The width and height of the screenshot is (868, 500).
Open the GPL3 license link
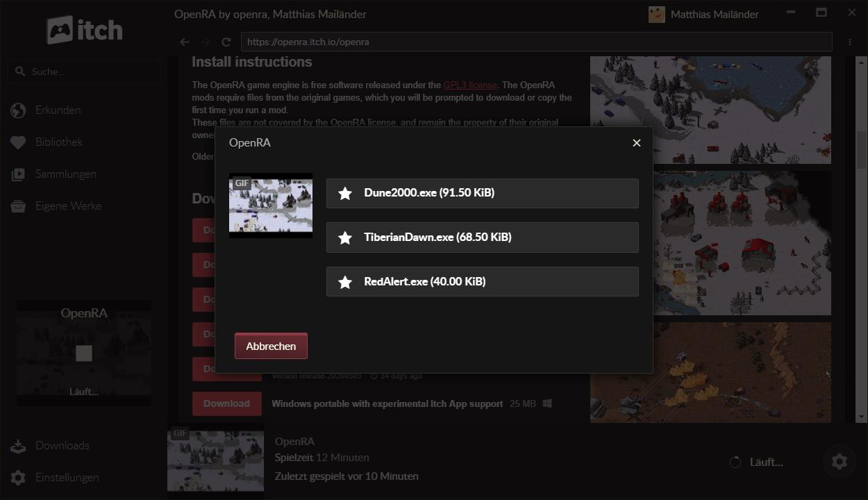click(x=470, y=85)
